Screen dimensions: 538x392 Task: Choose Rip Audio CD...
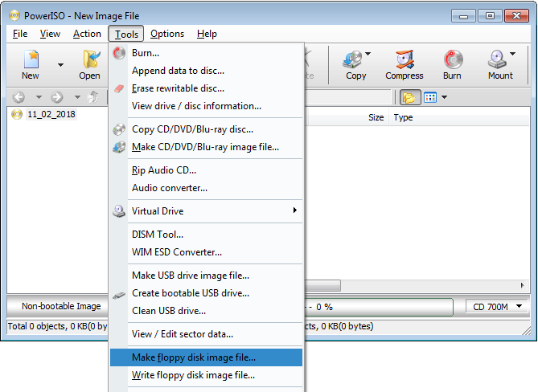tap(206, 170)
